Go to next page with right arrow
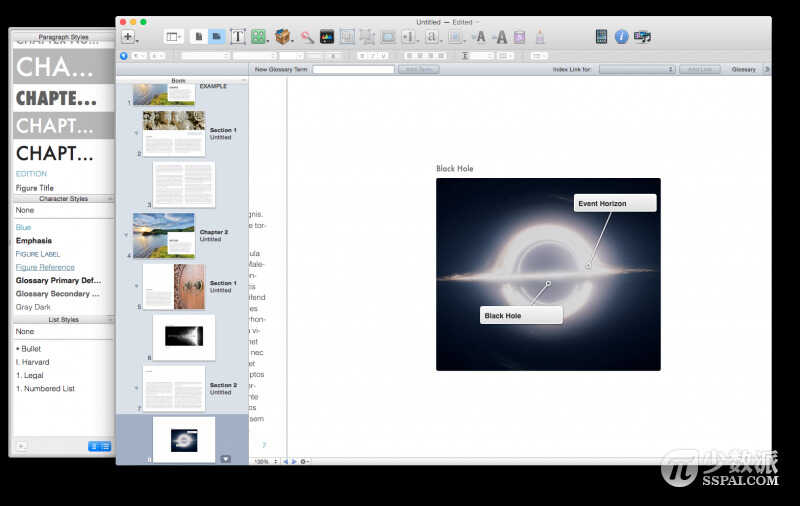 (294, 461)
